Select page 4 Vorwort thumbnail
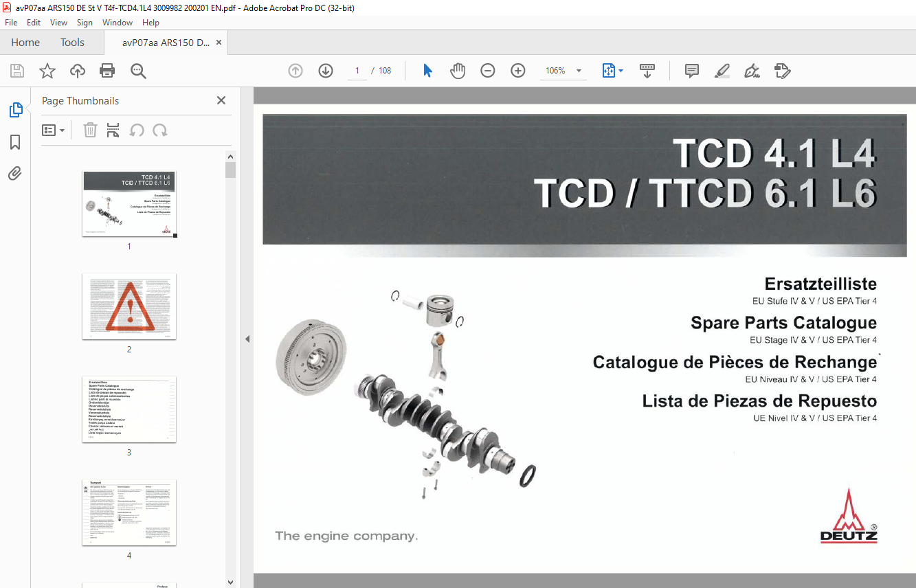This screenshot has width=916, height=588. (129, 512)
